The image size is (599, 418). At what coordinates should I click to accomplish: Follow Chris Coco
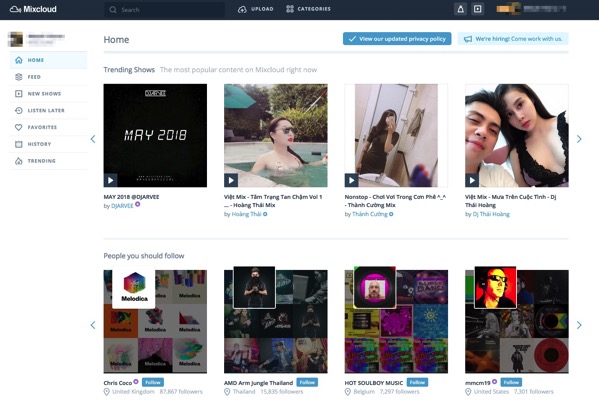coord(153,382)
